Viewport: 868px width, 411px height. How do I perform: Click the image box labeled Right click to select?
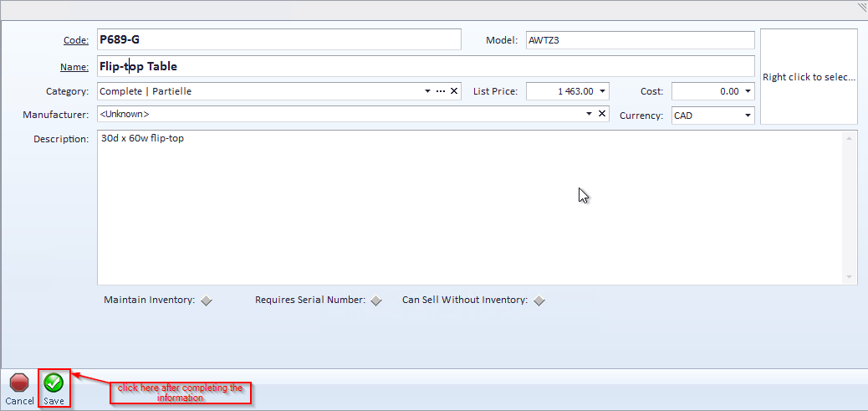(809, 77)
